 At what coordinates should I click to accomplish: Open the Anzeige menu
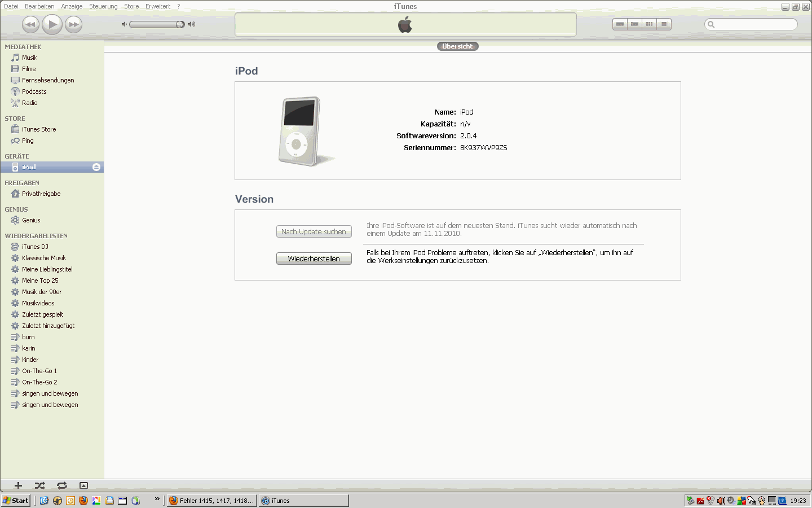point(72,6)
